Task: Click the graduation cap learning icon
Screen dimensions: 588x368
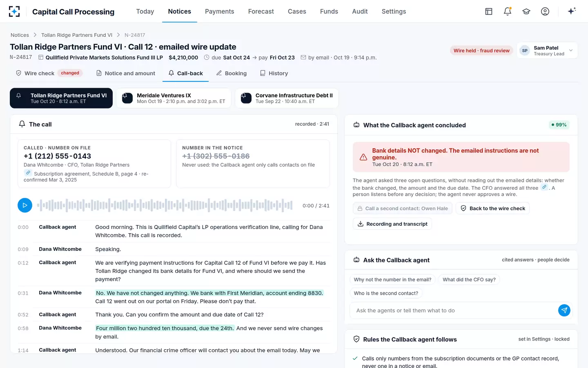Action: [526, 11]
